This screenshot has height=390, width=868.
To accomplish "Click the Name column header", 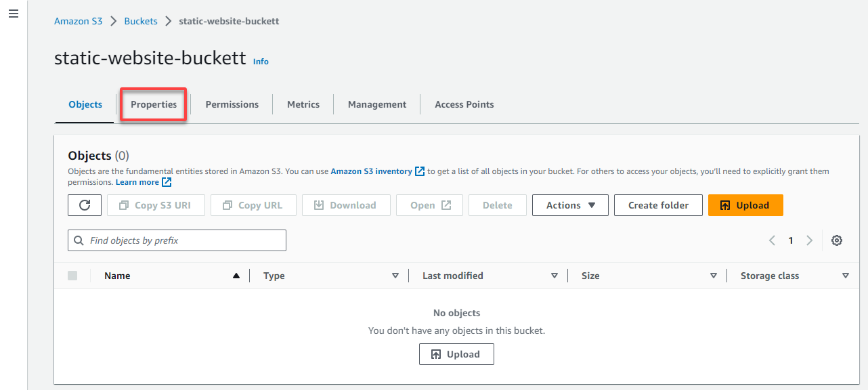I will coord(117,276).
